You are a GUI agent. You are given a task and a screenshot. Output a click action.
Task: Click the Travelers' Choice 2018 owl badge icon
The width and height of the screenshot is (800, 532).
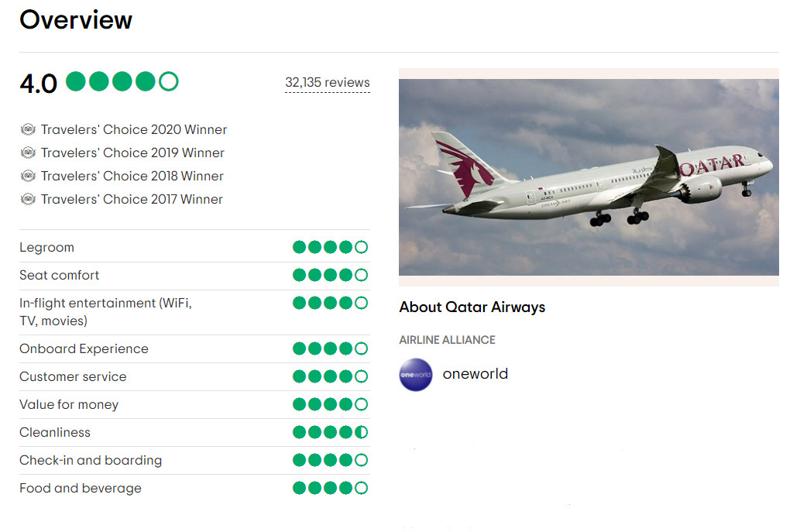(29, 176)
